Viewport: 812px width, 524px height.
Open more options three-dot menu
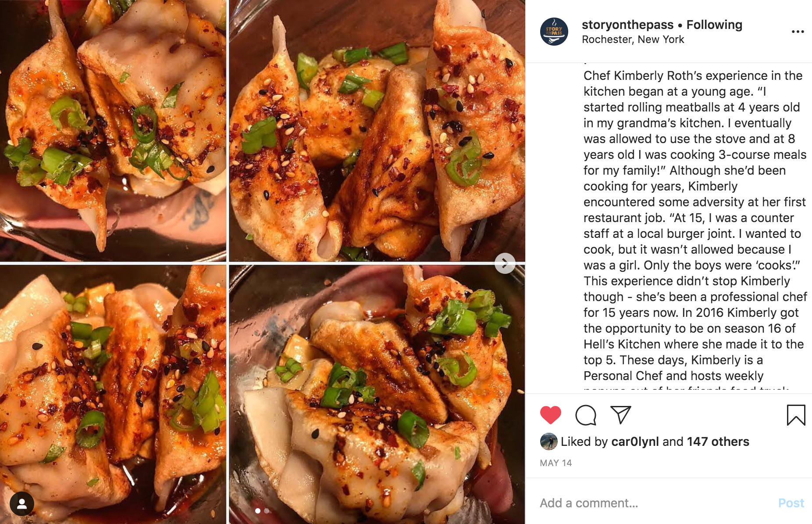pos(798,32)
